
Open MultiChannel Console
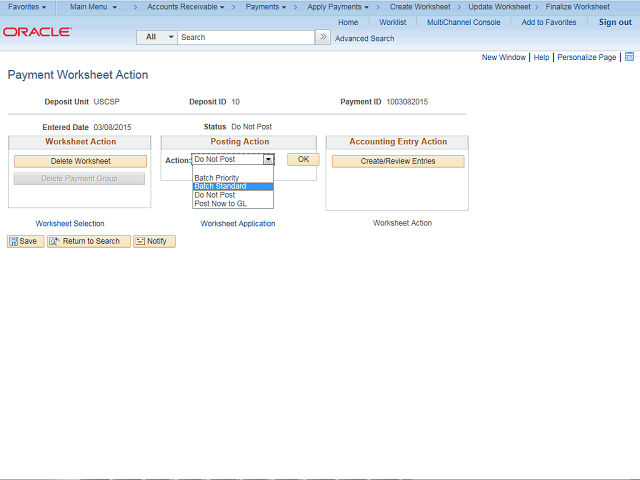(x=463, y=22)
